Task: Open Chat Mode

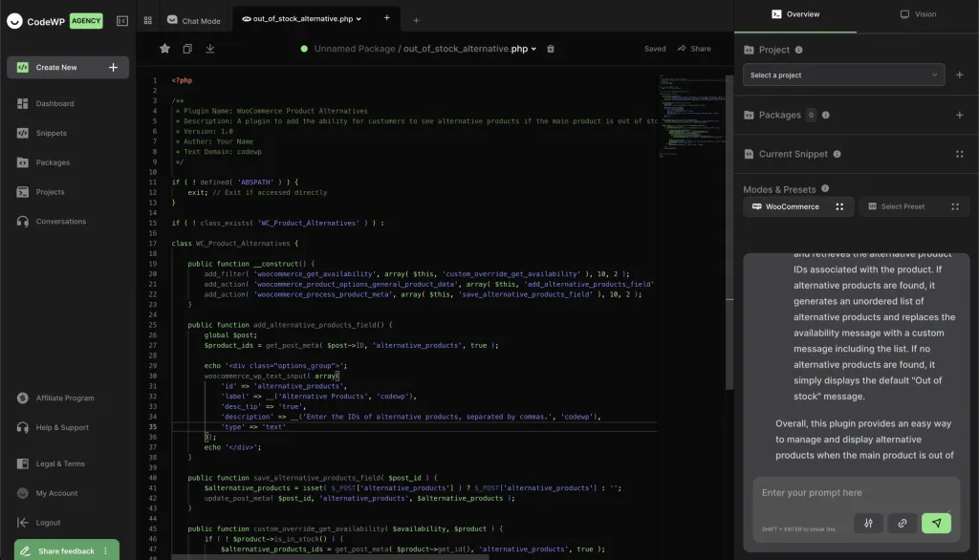Action: point(191,18)
